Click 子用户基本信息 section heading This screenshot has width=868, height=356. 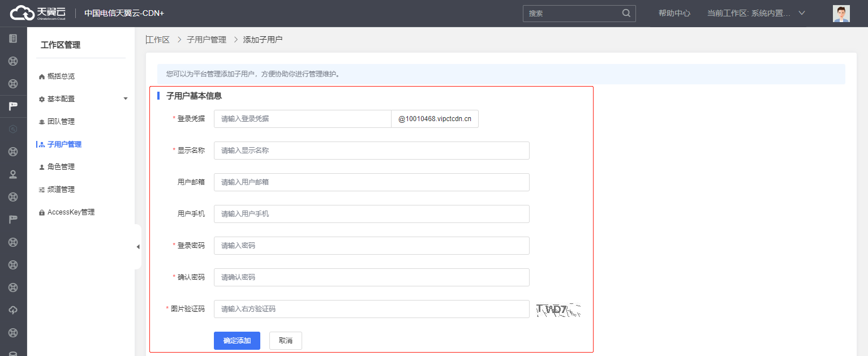(x=194, y=96)
